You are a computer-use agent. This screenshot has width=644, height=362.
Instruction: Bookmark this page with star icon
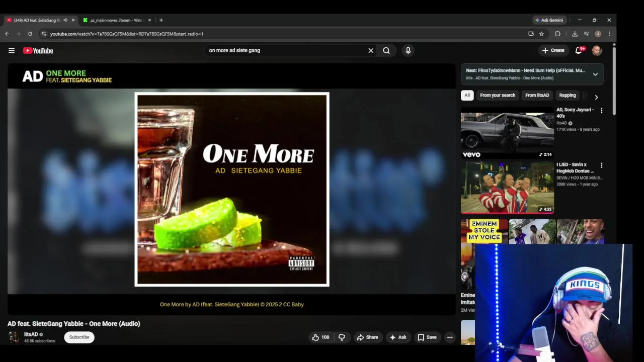tap(541, 34)
